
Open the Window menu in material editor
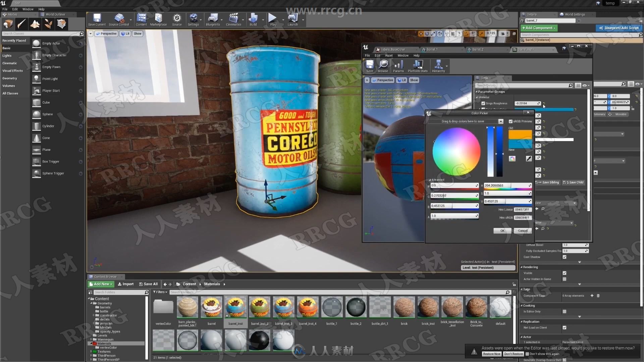402,55
